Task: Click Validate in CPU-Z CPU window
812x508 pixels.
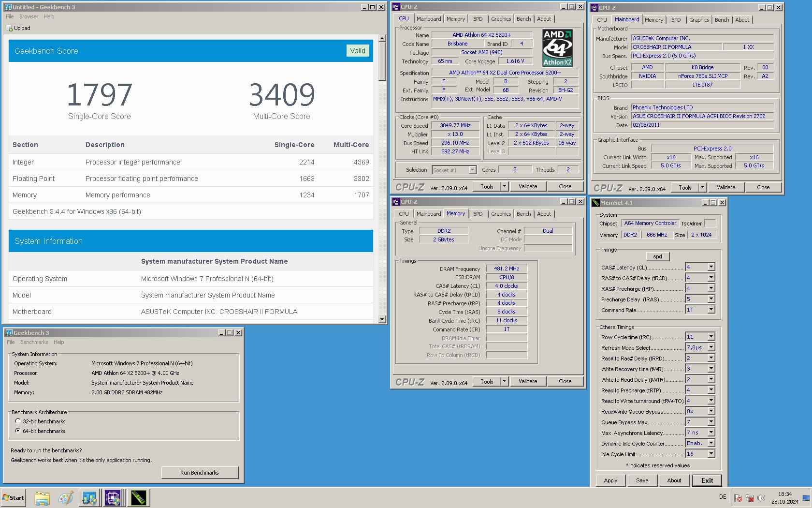Action: tap(528, 186)
